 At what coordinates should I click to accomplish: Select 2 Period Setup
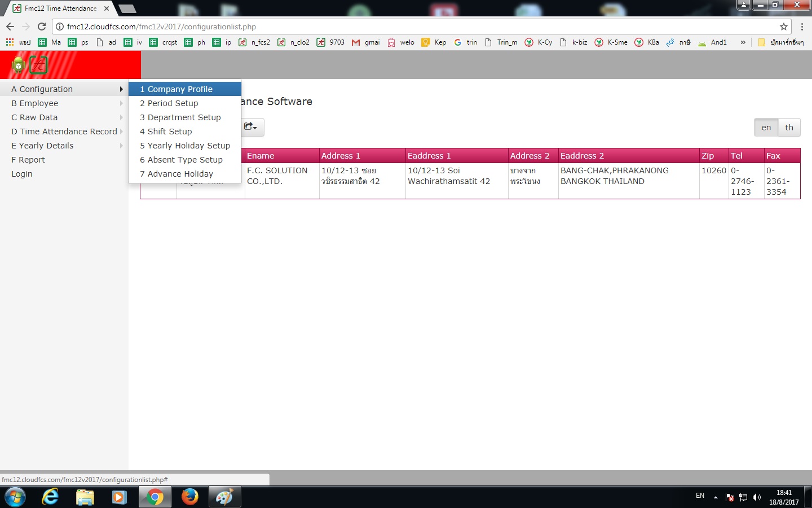coord(185,103)
